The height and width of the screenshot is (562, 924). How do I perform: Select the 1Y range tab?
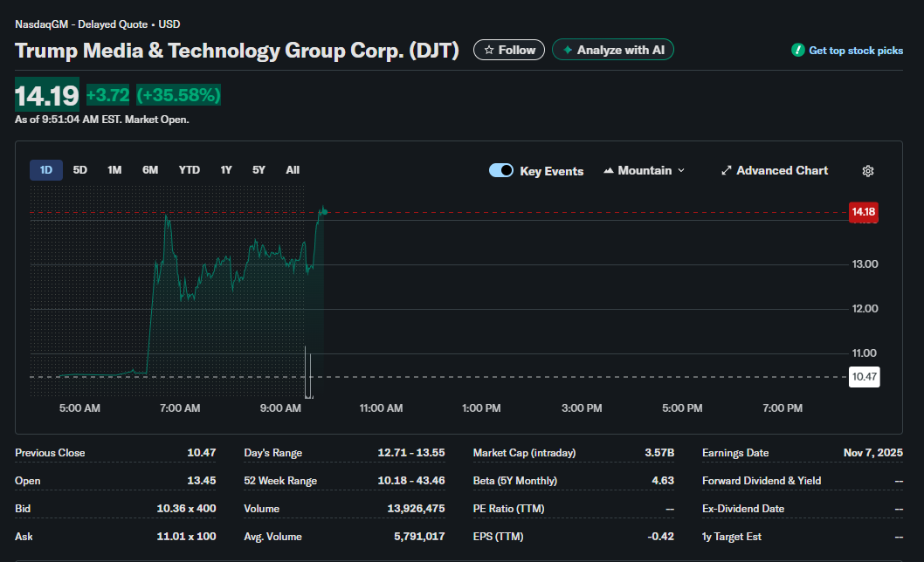click(226, 170)
